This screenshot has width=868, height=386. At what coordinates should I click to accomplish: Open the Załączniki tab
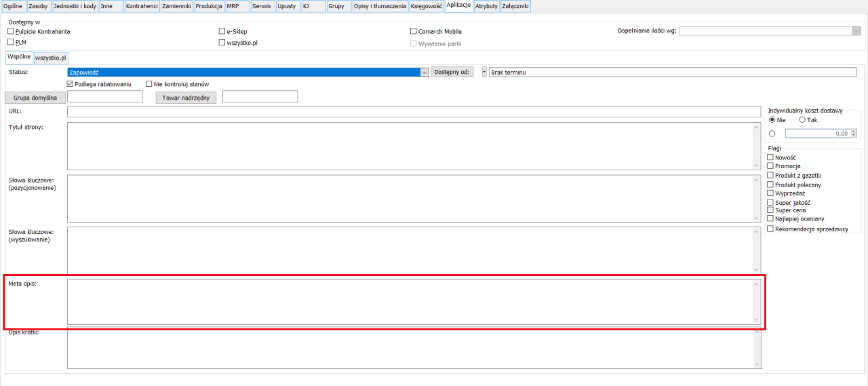pyautogui.click(x=515, y=6)
